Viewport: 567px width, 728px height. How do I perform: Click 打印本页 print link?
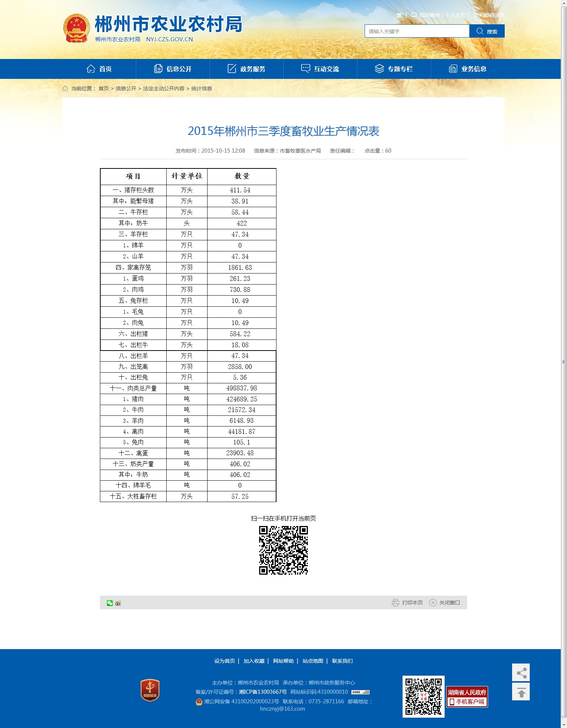[x=413, y=603]
